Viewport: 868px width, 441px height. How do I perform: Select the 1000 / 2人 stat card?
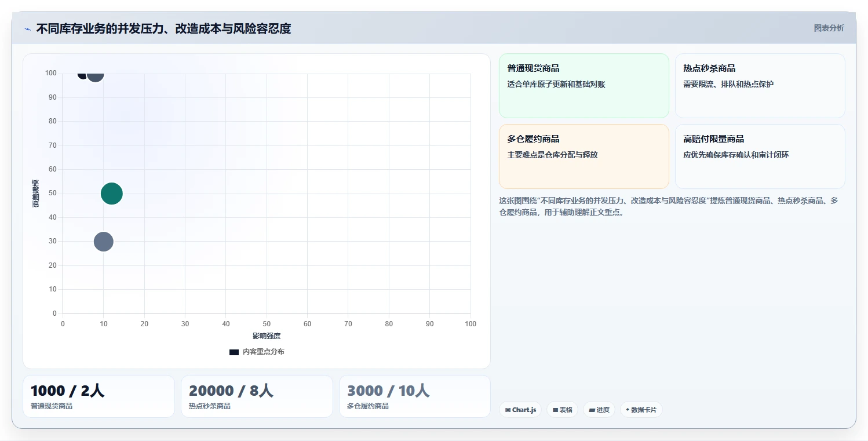point(99,396)
